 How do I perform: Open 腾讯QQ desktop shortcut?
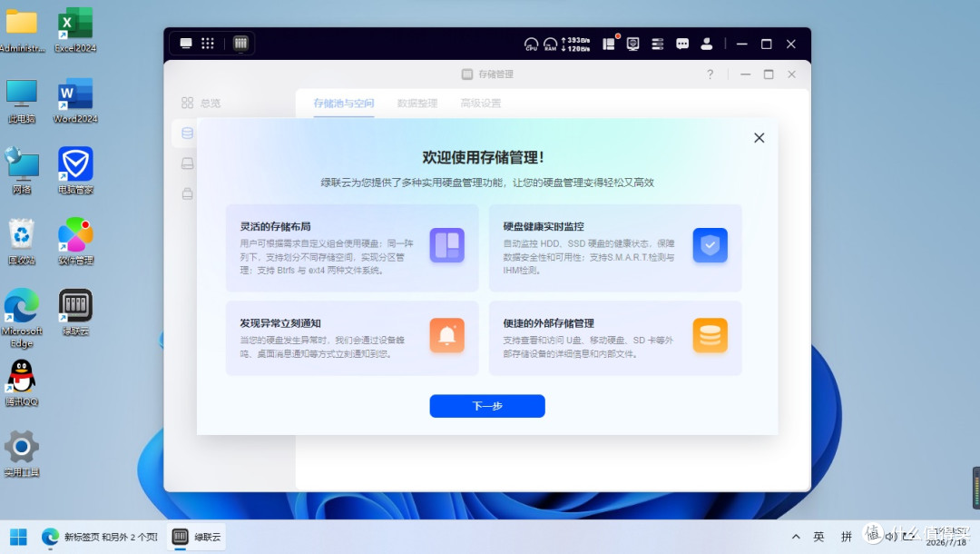(x=21, y=383)
